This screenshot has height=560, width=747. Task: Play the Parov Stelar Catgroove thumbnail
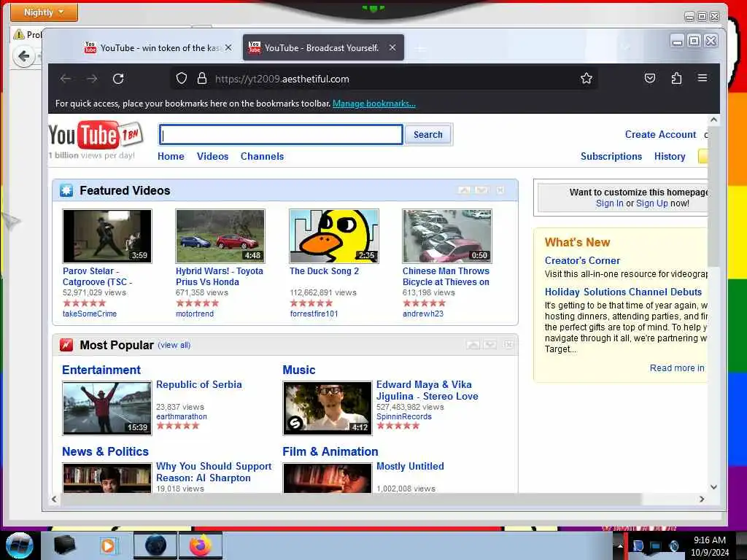point(107,236)
